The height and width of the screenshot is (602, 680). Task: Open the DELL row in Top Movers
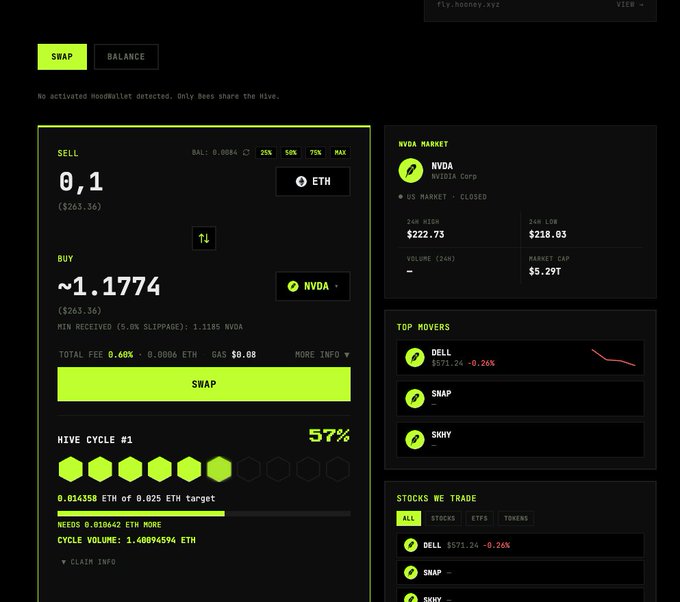520,357
